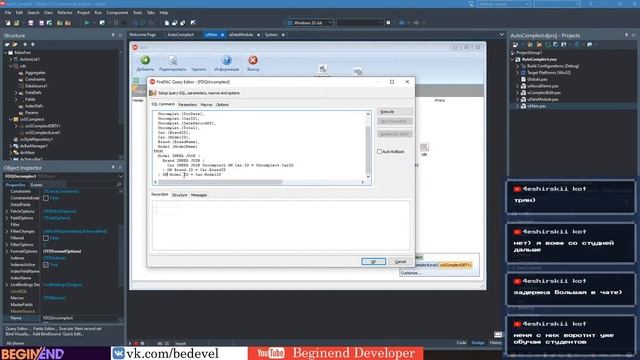Toggle the Auto Rollback checkbox
The height and width of the screenshot is (360, 640).
tap(380, 151)
